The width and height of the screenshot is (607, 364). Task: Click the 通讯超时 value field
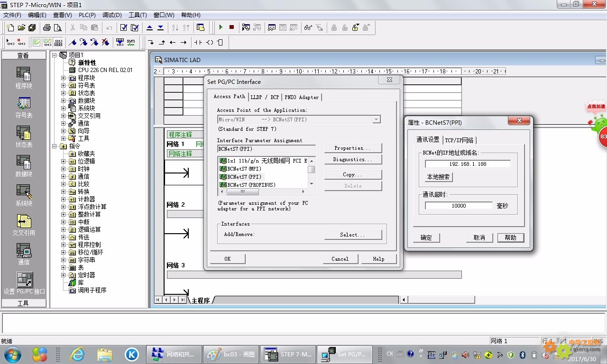(x=459, y=206)
